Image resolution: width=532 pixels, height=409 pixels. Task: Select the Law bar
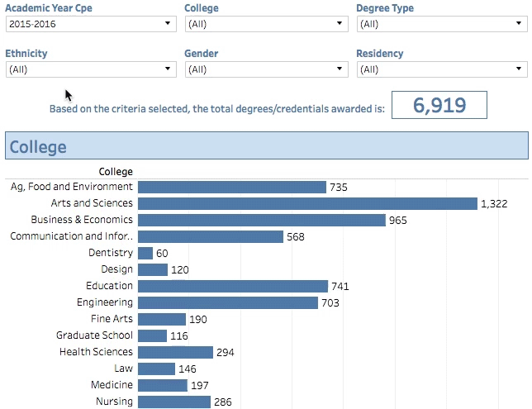tap(156, 369)
